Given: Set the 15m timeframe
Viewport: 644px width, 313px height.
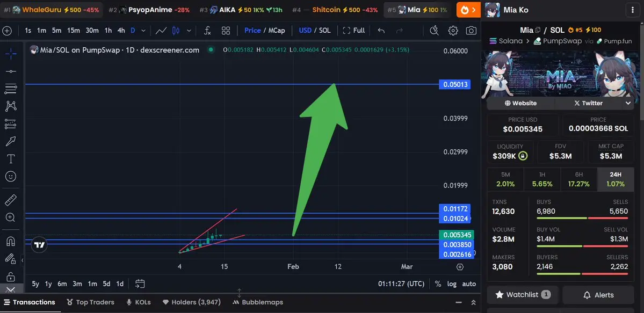Looking at the screenshot, I should click(x=74, y=31).
